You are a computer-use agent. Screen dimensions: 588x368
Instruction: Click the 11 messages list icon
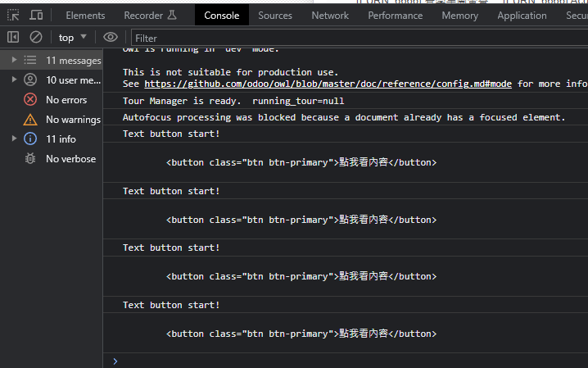[30, 61]
